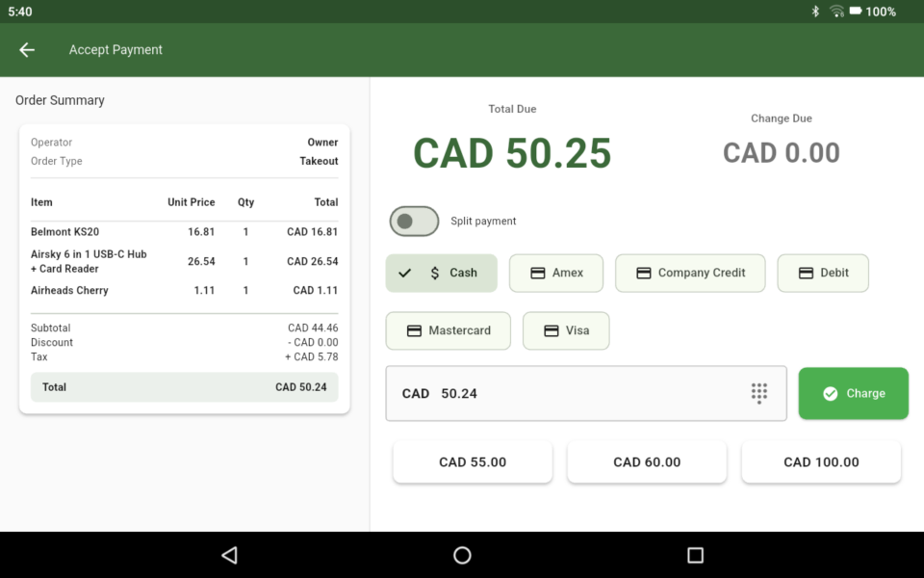This screenshot has height=578, width=924.
Task: Open the numeric keypad icon
Action: [759, 393]
